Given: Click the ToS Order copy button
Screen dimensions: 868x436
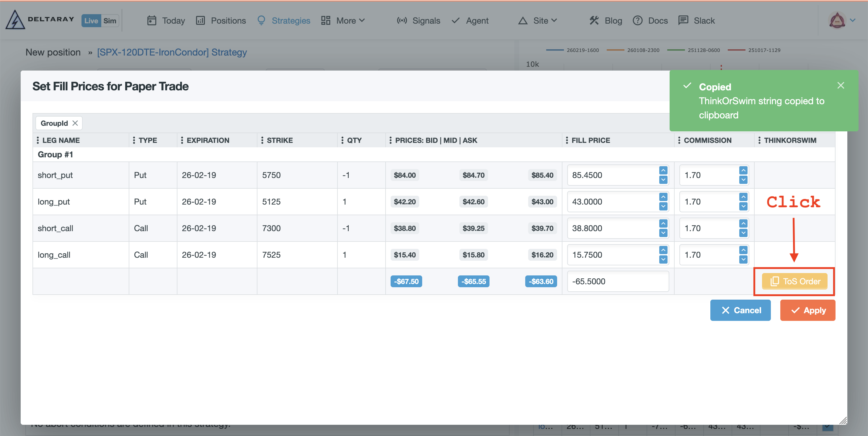Looking at the screenshot, I should pyautogui.click(x=794, y=281).
